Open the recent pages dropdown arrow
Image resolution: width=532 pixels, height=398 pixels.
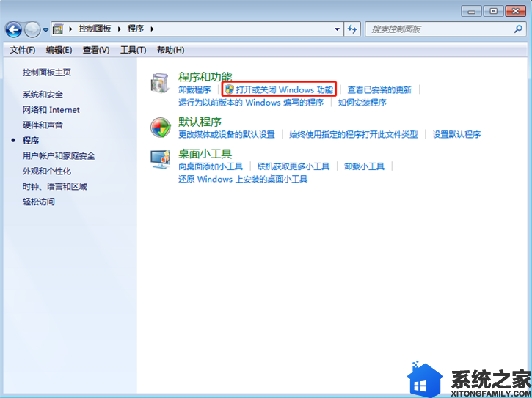[x=45, y=30]
